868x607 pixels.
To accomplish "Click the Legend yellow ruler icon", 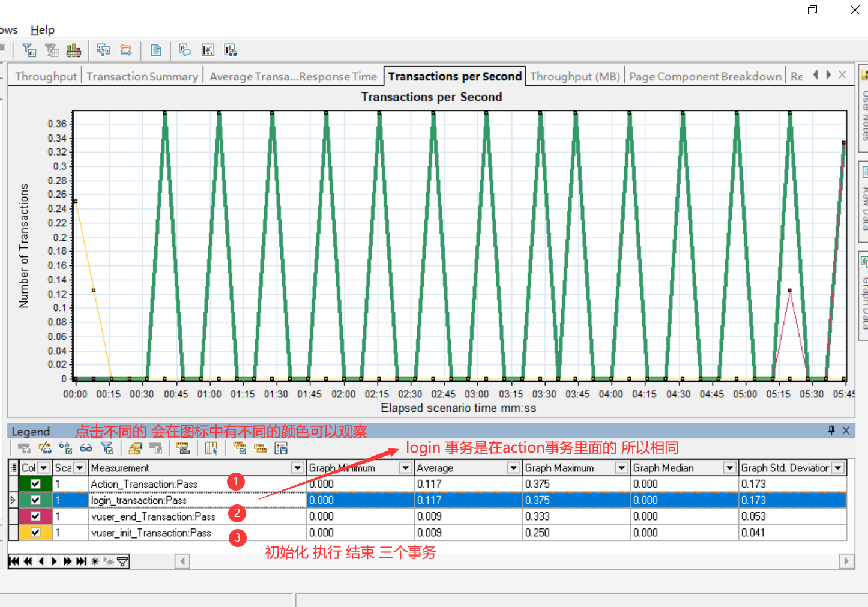I will [260, 448].
